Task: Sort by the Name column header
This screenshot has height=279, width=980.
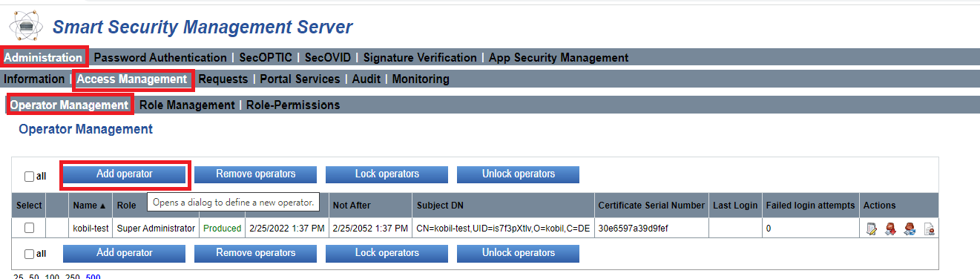Action: coord(90,206)
